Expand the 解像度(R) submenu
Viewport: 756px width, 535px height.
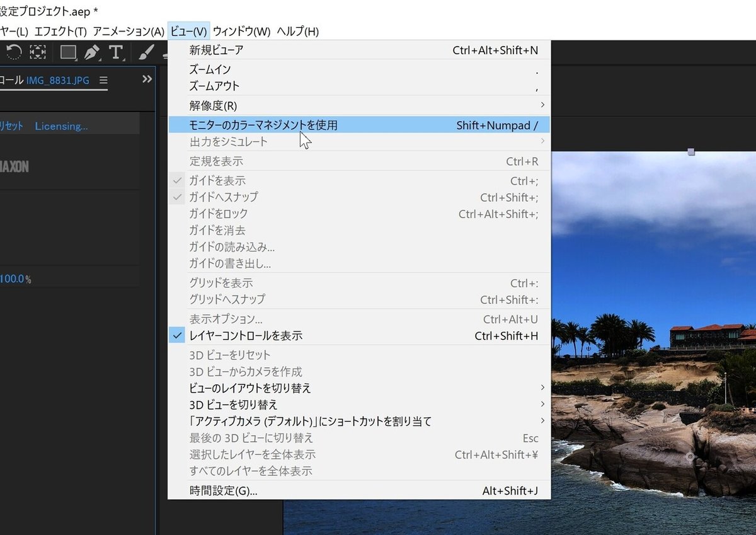pyautogui.click(x=359, y=105)
